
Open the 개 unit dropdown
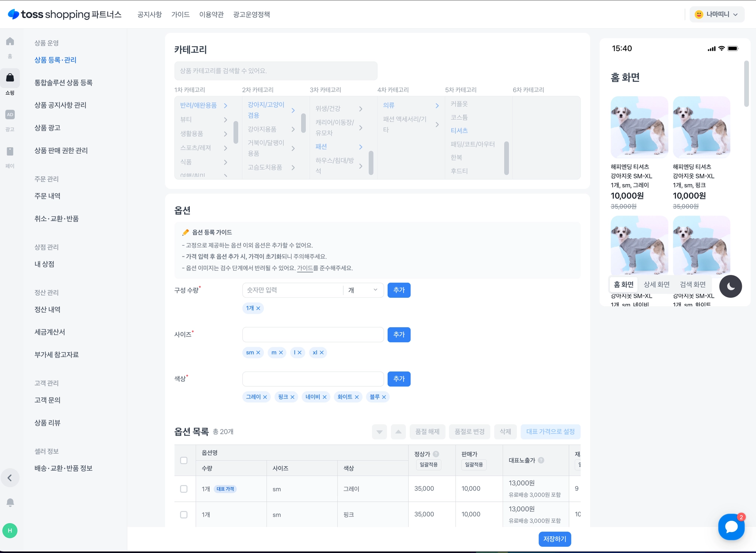click(363, 290)
